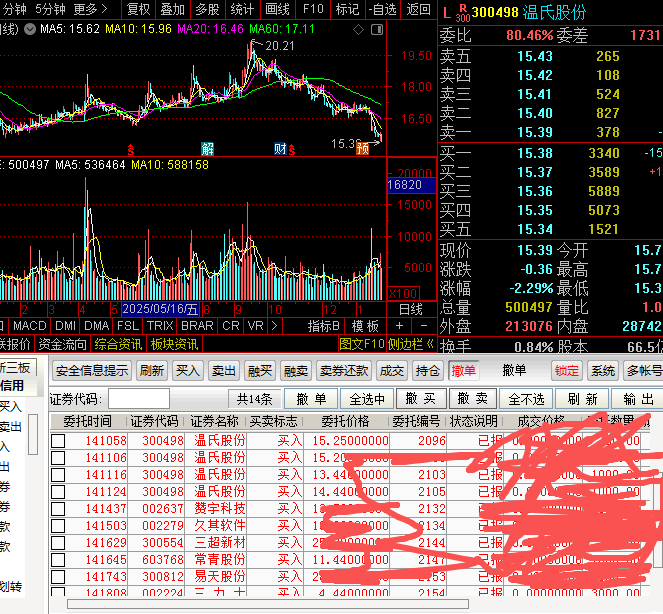Click the 成交 button in trading toolbar
This screenshot has width=663, height=614.
(x=392, y=371)
